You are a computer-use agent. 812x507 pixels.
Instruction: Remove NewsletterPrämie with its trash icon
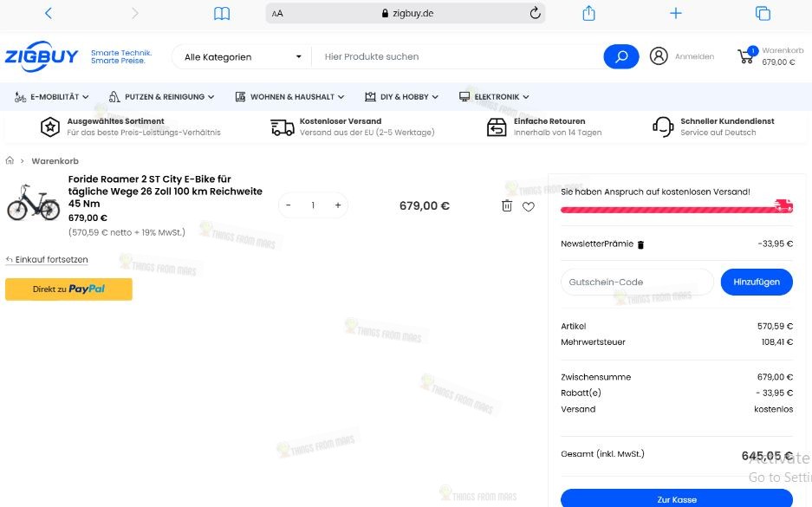(x=640, y=245)
